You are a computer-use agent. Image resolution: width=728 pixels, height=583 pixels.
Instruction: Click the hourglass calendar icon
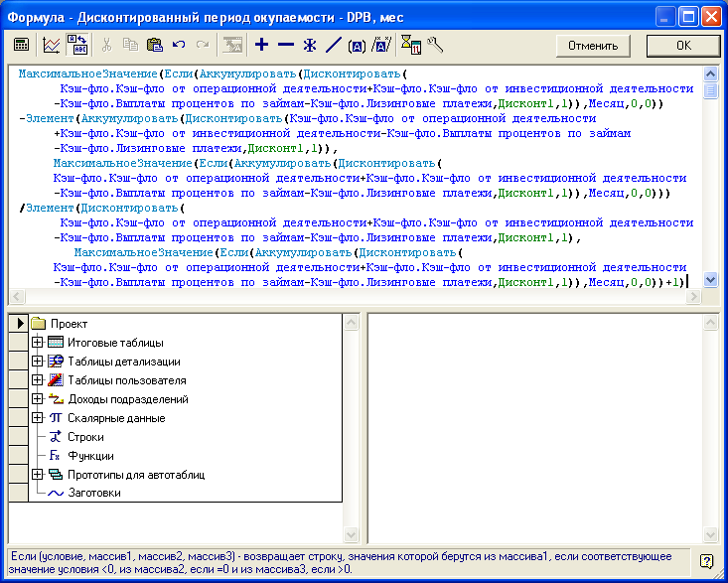tap(410, 45)
